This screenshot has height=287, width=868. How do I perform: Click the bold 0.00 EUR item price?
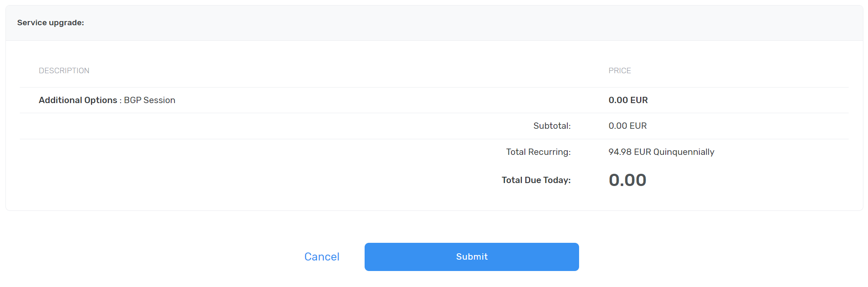(x=628, y=100)
